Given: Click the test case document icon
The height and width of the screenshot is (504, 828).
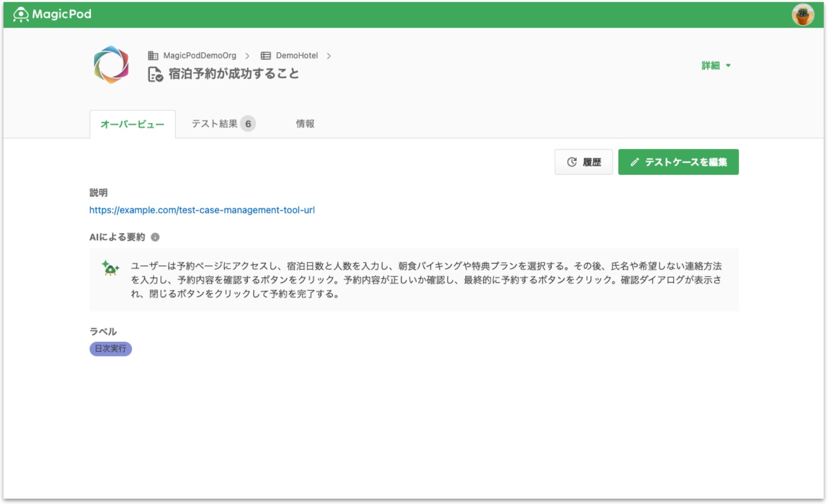Looking at the screenshot, I should (155, 74).
